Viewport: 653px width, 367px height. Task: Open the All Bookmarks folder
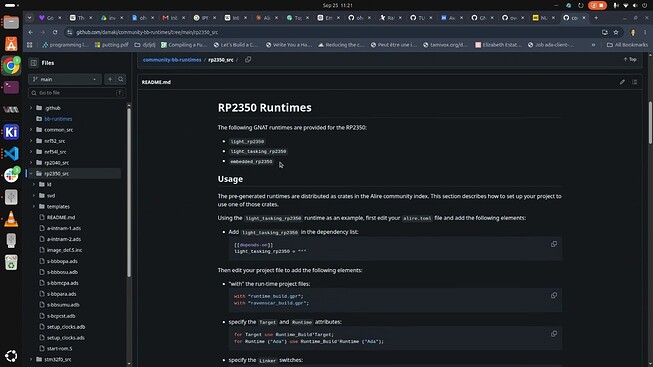(x=627, y=45)
